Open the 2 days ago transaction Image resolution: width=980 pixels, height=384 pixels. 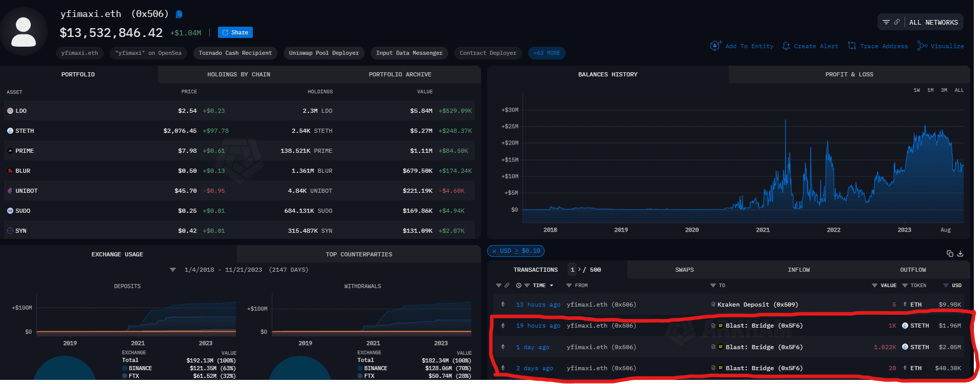[x=534, y=368]
